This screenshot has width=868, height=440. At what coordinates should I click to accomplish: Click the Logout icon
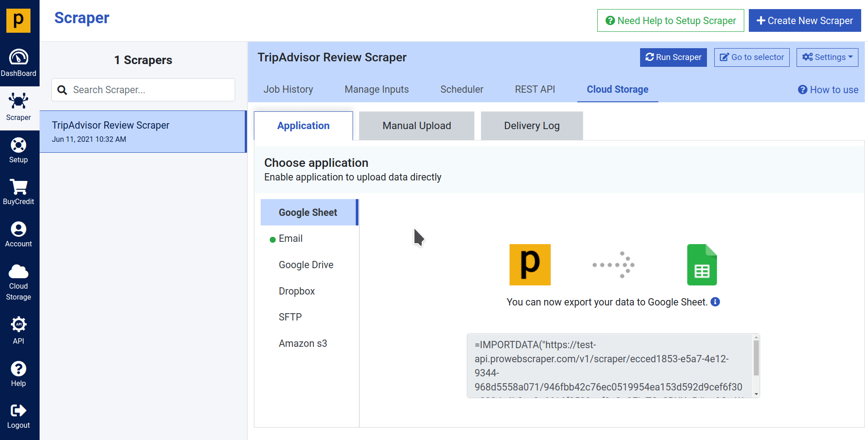pyautogui.click(x=19, y=411)
